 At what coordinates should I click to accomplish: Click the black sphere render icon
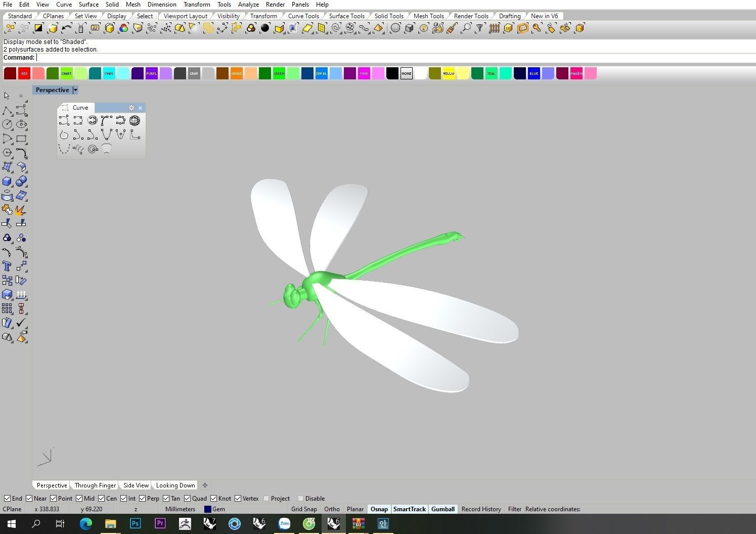point(264,28)
